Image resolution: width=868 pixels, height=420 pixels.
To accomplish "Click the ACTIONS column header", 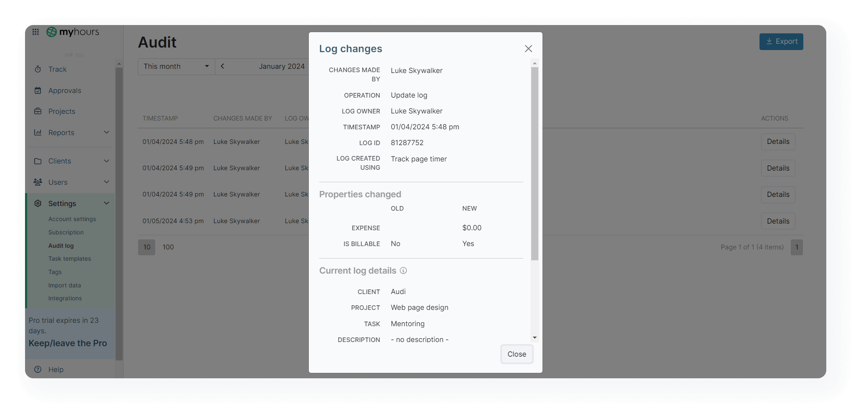I will [x=775, y=118].
